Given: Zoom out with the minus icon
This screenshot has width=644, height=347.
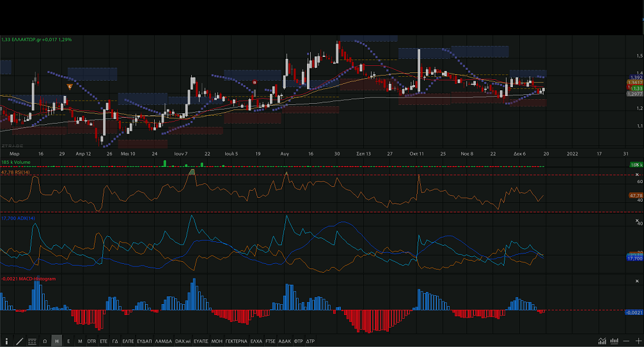Looking at the screenshot, I should (x=627, y=341).
